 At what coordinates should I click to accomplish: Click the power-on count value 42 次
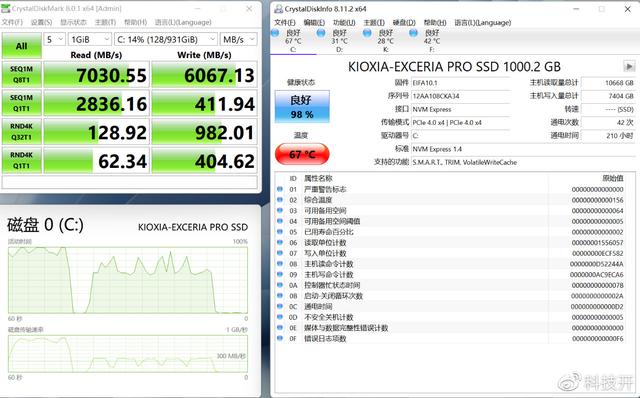(x=608, y=122)
